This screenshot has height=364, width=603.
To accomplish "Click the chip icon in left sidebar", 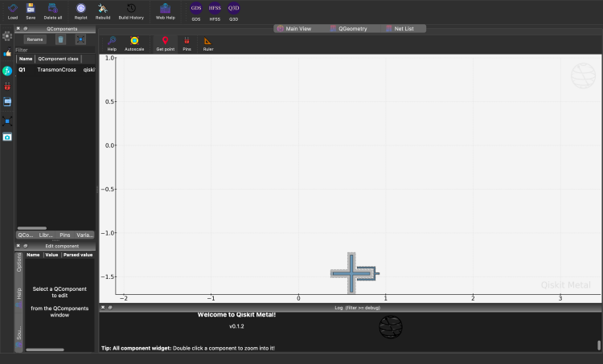I will point(7,36).
